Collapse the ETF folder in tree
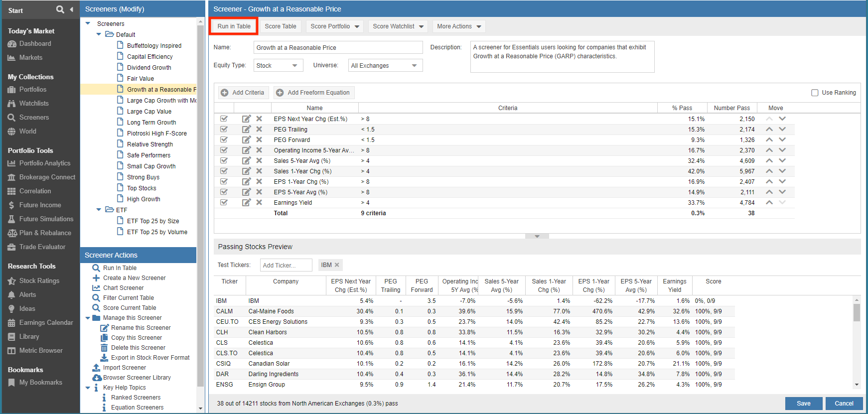 (x=99, y=210)
